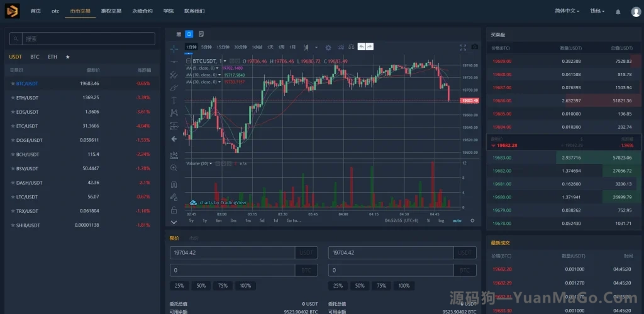Toggle auto scale on chart

click(457, 220)
